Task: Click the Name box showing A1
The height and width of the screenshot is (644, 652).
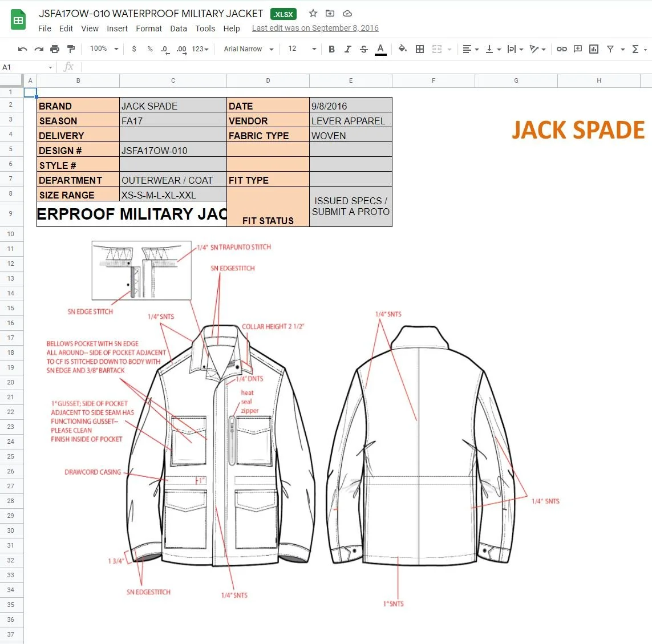Action: pos(27,67)
